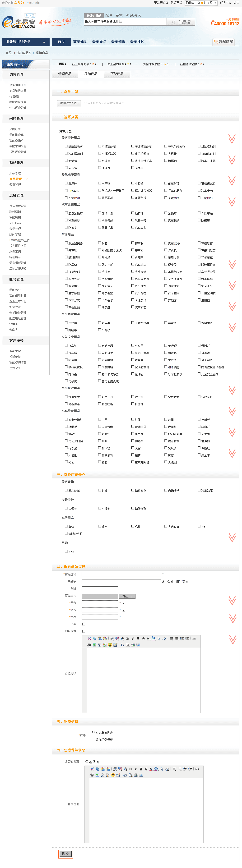Click Cut icon in 商品描述 editor
The image size is (242, 868).
coord(89,638)
